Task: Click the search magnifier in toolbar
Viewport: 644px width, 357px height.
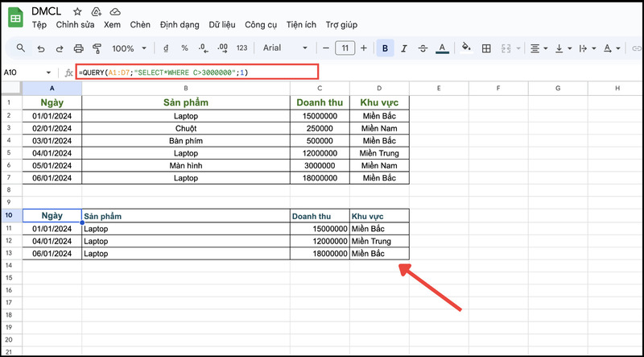Action: 21,48
